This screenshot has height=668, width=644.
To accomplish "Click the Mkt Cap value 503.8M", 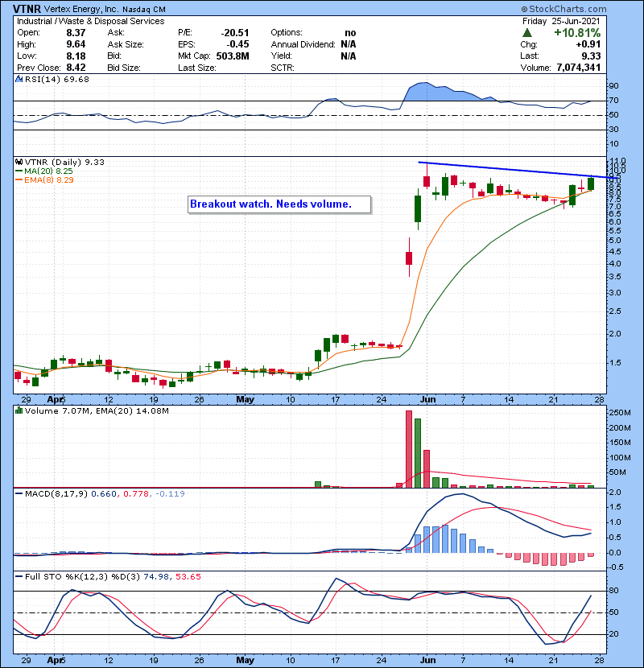I will coord(233,56).
